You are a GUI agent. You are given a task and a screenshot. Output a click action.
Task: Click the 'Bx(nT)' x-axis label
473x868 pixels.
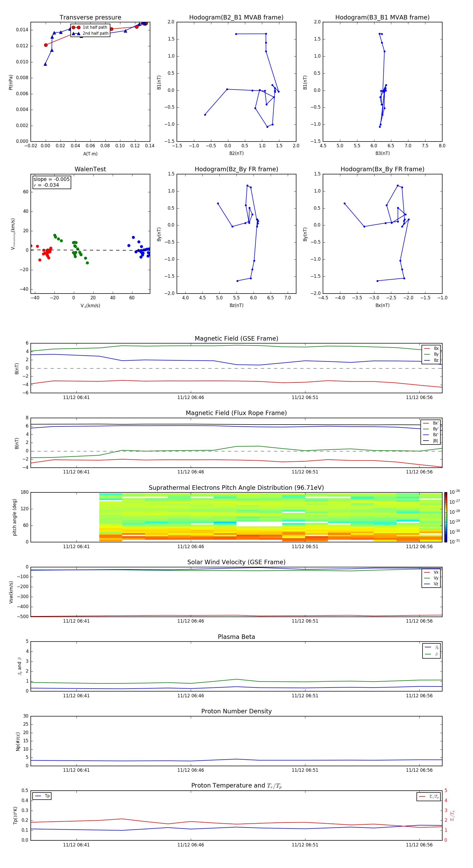382,305
